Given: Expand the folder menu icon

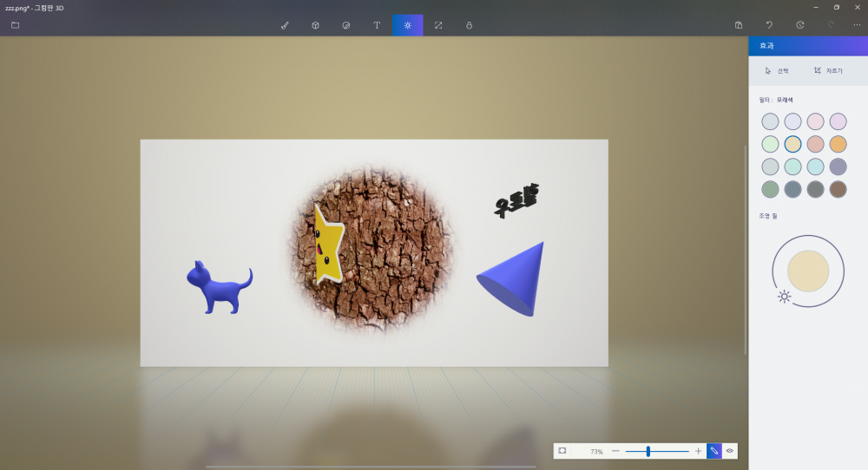Looking at the screenshot, I should pos(16,25).
